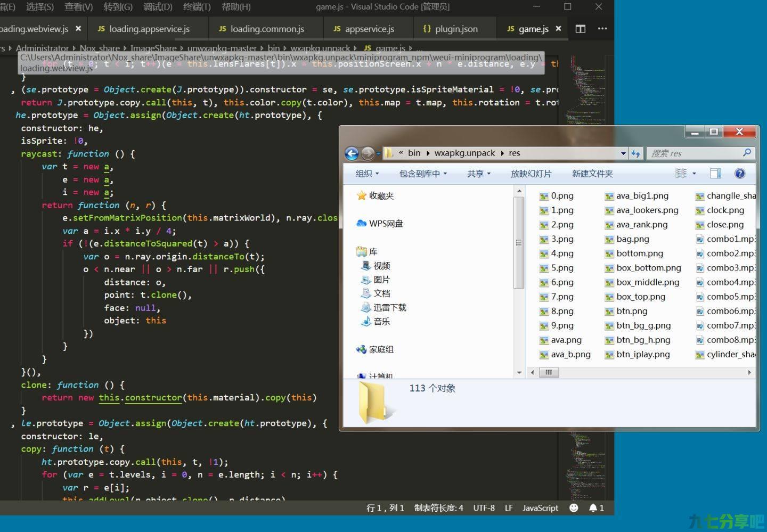Click the change view icon in Explorer
Viewport: 767px width, 532px height.
pyautogui.click(x=681, y=173)
